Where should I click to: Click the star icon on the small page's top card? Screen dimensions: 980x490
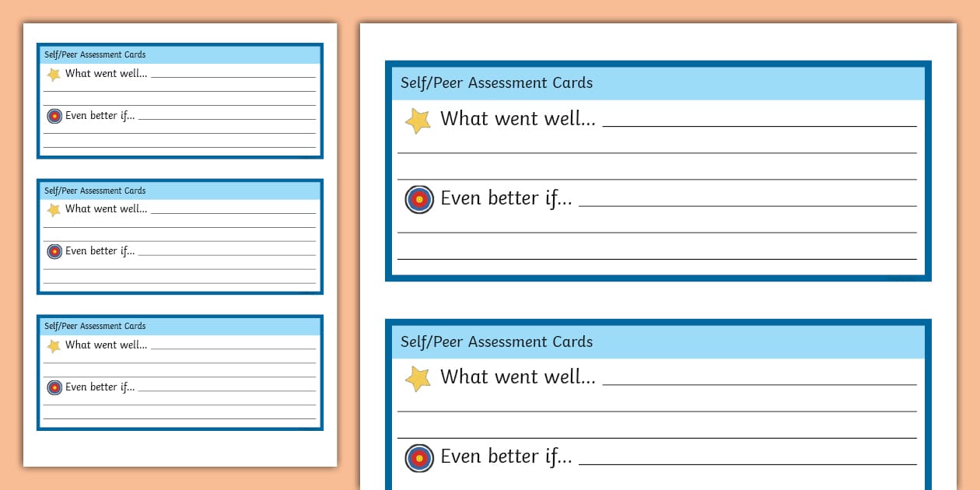point(54,75)
